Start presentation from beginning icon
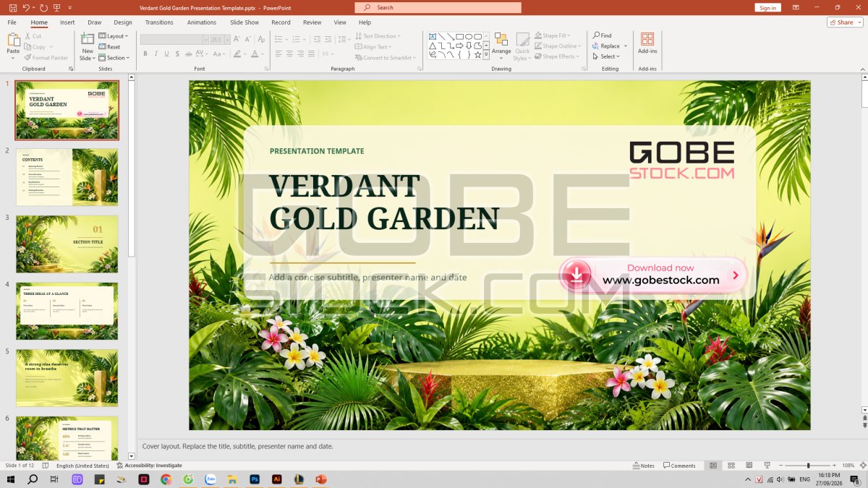The image size is (868, 488). tap(57, 7)
